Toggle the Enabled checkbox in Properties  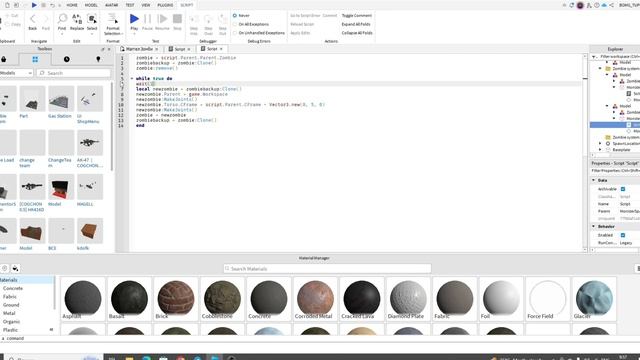pos(623,235)
